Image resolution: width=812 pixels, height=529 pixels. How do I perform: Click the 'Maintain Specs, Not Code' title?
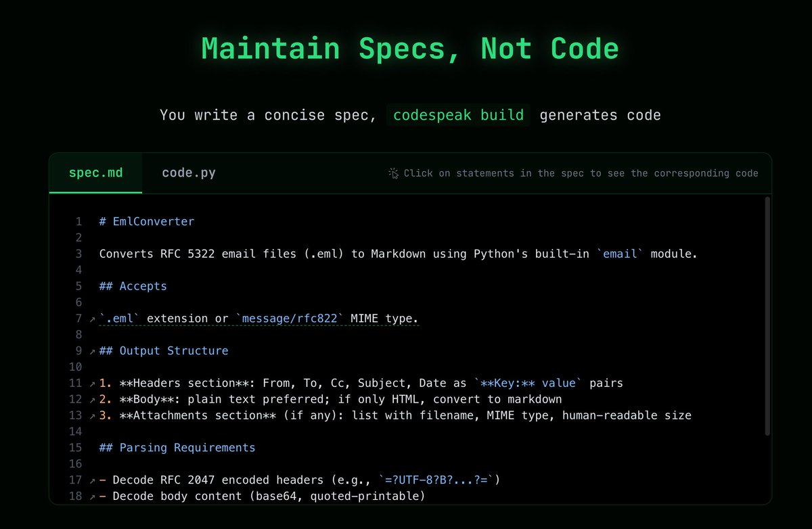click(x=410, y=49)
